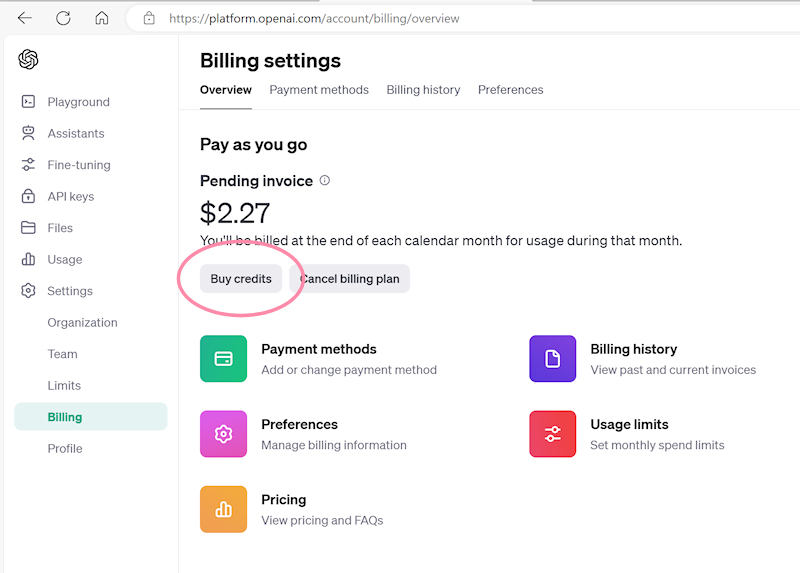Image resolution: width=800 pixels, height=573 pixels.
Task: Click the orange Pricing chart icon
Action: pyautogui.click(x=223, y=509)
